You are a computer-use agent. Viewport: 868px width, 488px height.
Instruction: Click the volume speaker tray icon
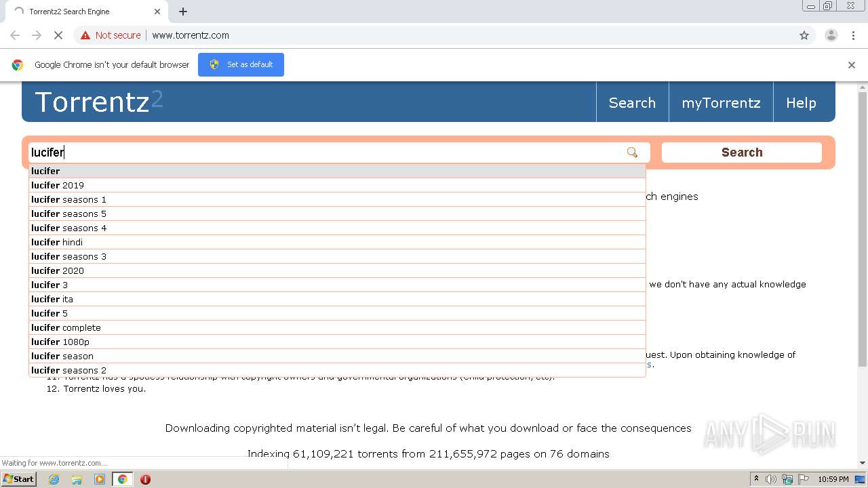point(771,479)
